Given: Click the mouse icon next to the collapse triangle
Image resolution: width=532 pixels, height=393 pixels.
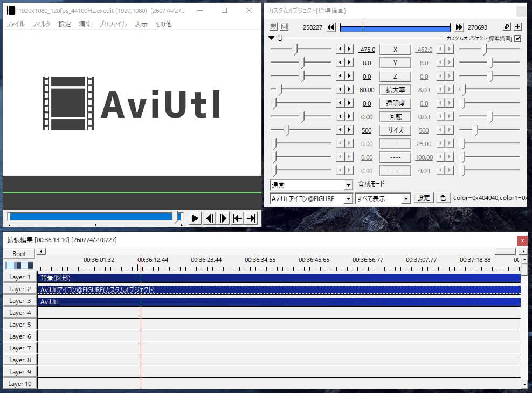Looking at the screenshot, I should click(280, 37).
